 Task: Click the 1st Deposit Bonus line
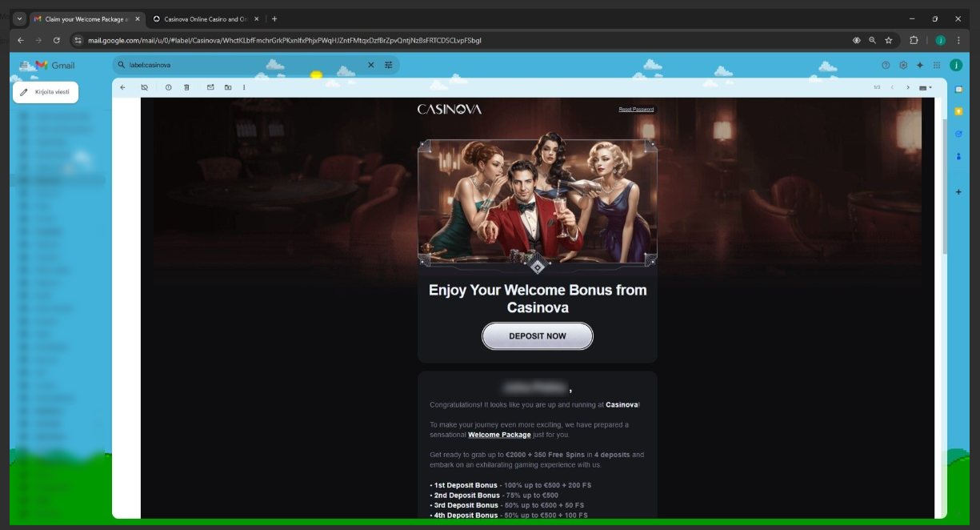[x=510, y=485]
